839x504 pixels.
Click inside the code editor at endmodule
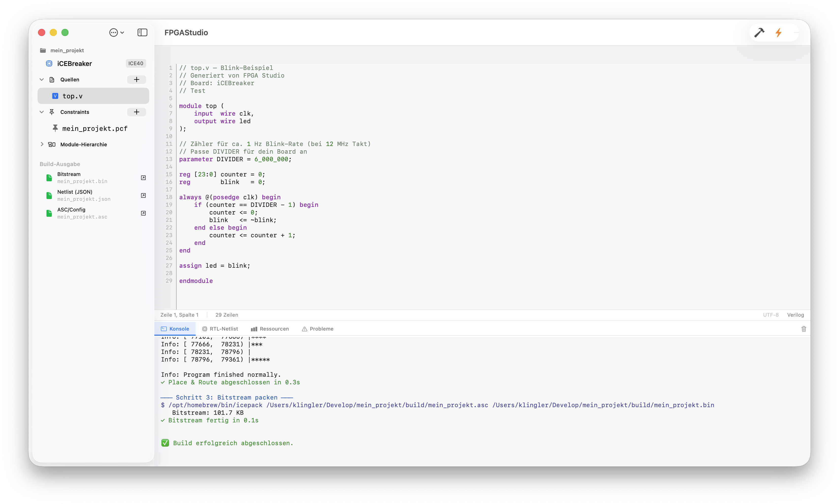click(x=196, y=281)
